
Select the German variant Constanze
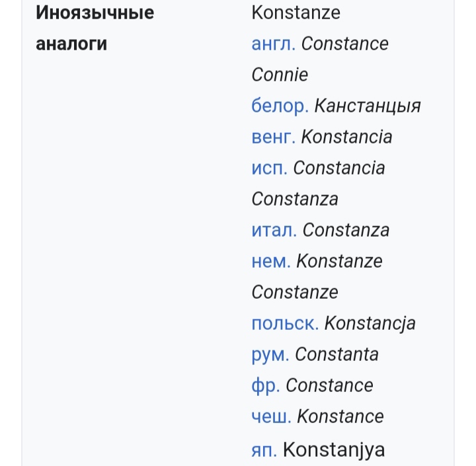(295, 293)
